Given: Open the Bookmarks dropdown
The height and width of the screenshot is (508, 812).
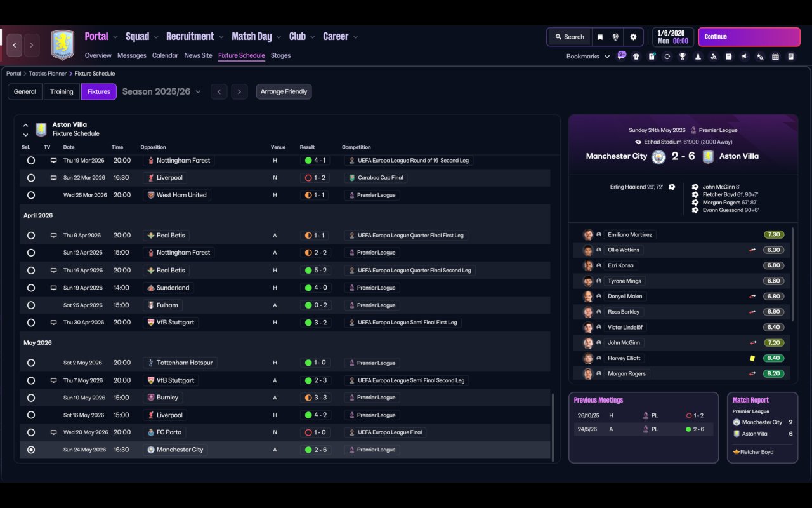Looking at the screenshot, I should [588, 57].
